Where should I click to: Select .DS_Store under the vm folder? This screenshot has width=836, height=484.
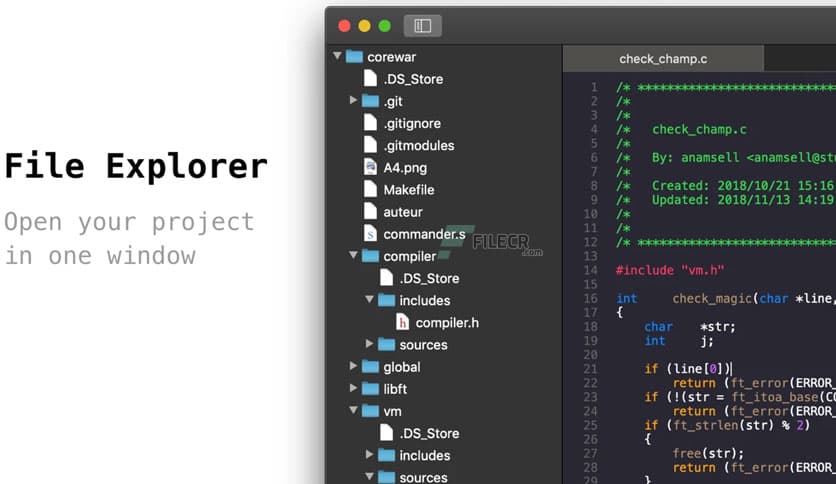tap(428, 433)
